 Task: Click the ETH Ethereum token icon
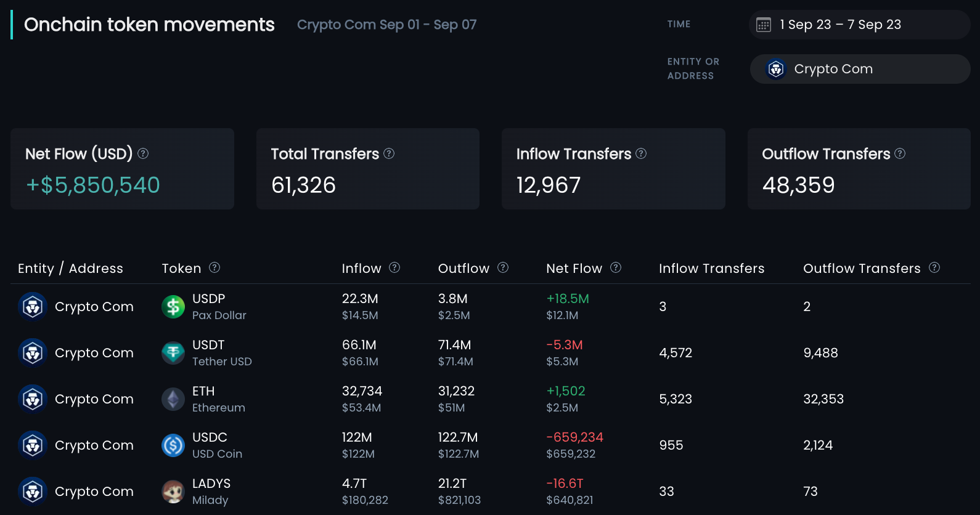click(173, 399)
